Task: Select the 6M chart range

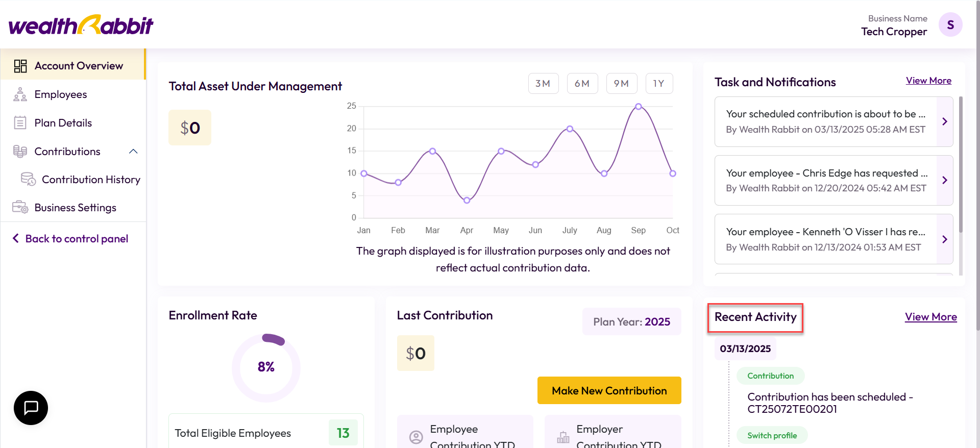Action: (582, 83)
